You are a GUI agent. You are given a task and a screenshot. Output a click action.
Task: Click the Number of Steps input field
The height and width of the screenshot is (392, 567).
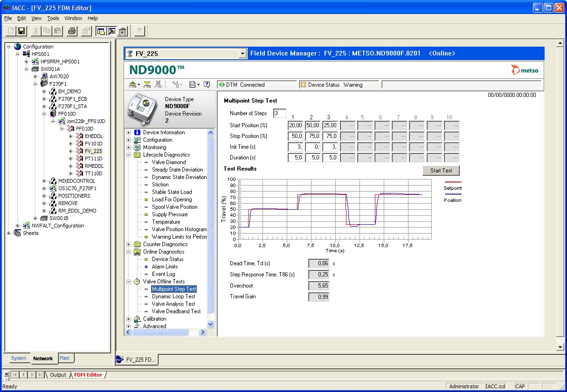(x=280, y=113)
